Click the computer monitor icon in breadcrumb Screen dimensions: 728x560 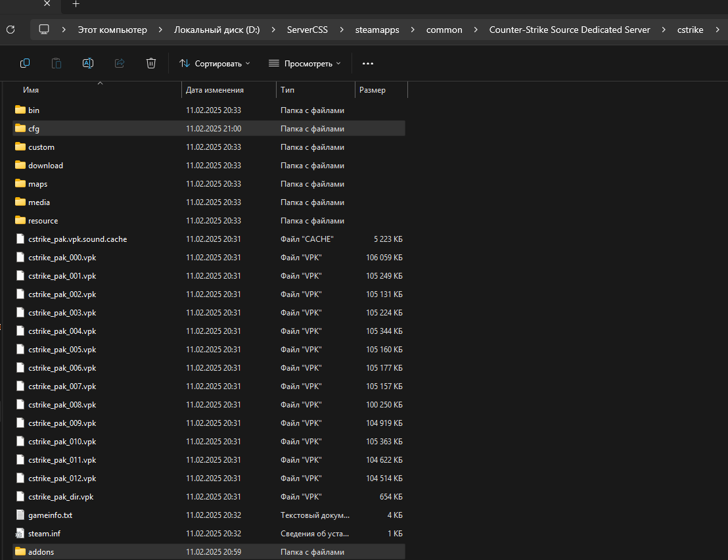pos(44,30)
